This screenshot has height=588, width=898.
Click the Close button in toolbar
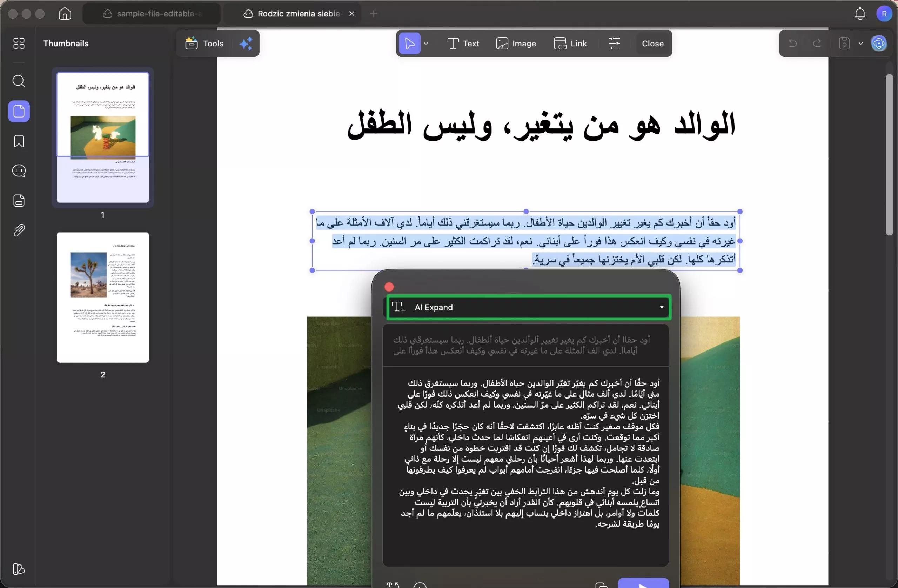[x=652, y=43]
